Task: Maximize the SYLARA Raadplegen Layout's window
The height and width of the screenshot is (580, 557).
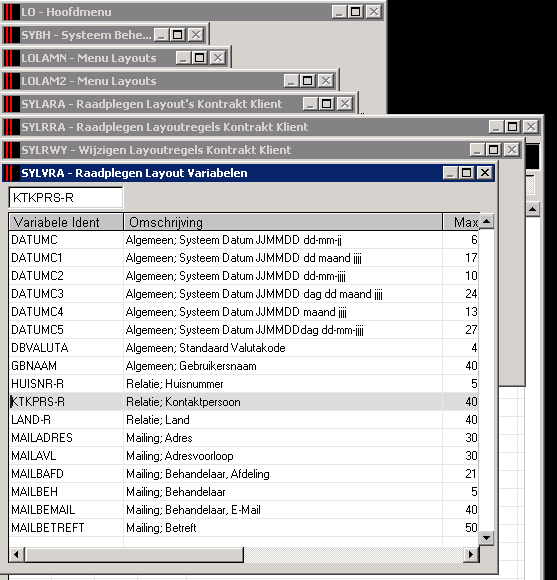Action: 327,104
